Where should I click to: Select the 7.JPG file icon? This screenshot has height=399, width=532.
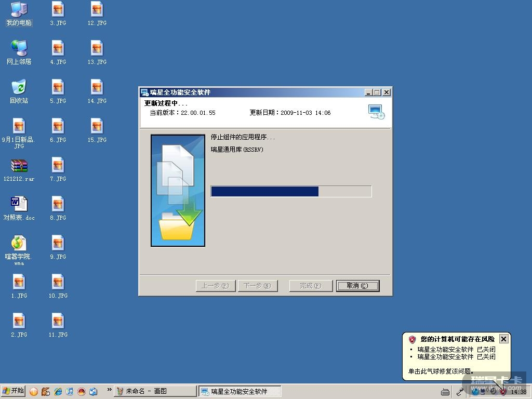tap(58, 170)
